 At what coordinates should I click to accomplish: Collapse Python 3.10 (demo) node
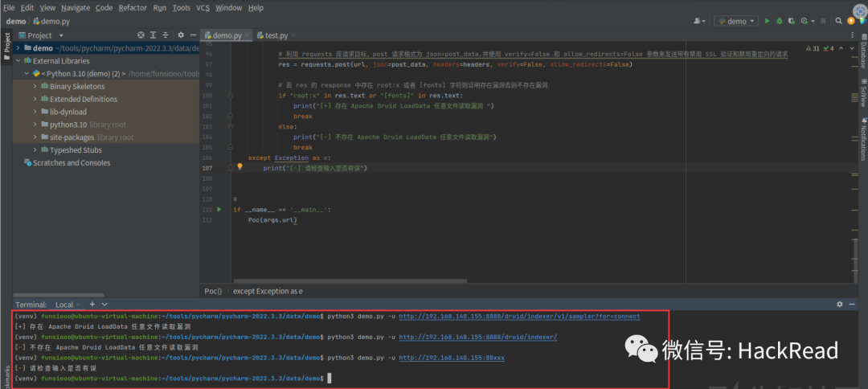27,74
